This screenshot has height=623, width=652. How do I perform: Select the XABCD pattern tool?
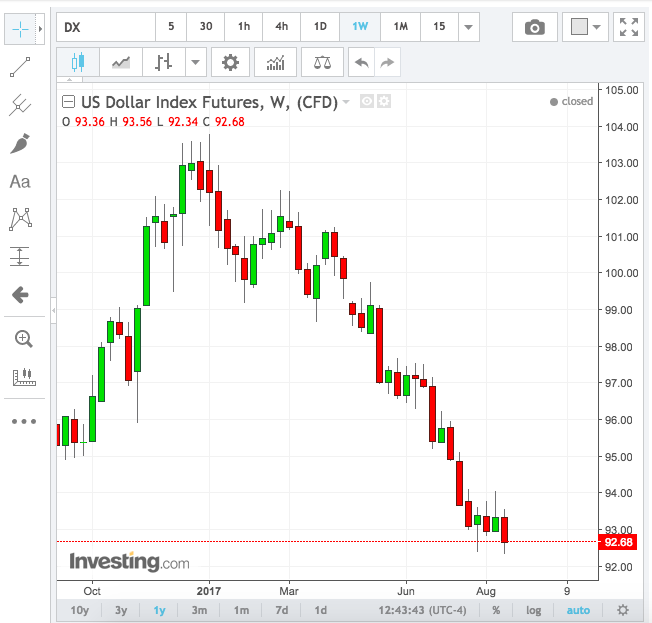(20, 219)
